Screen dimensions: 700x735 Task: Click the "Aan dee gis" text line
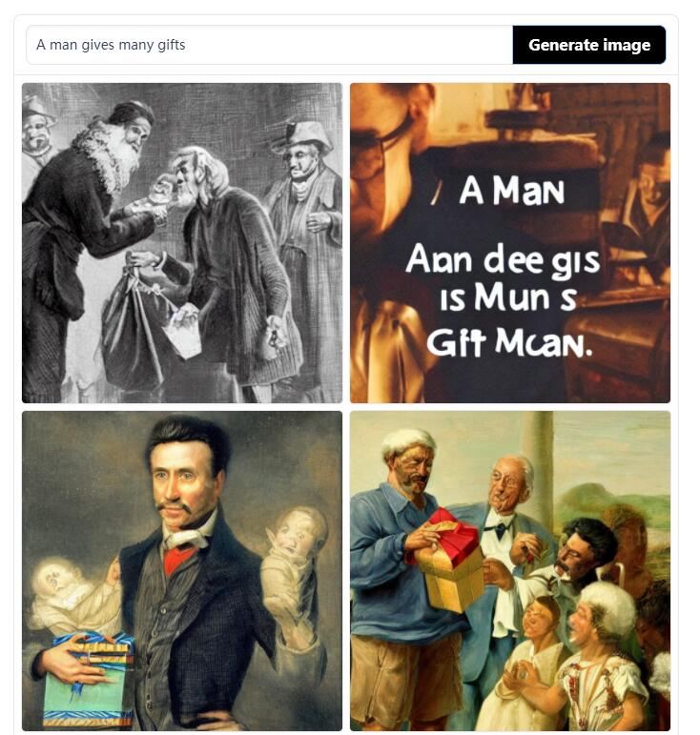coord(503,259)
